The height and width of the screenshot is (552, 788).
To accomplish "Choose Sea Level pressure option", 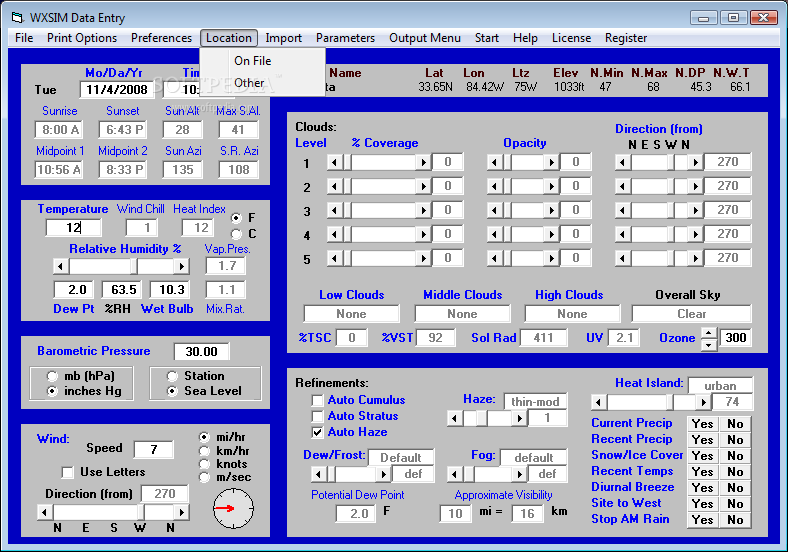I will 172,391.
